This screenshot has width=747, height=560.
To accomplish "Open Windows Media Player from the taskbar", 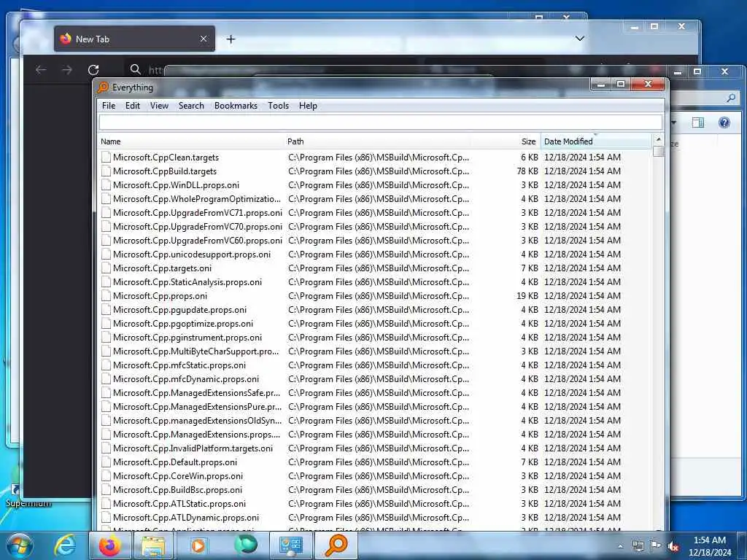I will [198, 545].
